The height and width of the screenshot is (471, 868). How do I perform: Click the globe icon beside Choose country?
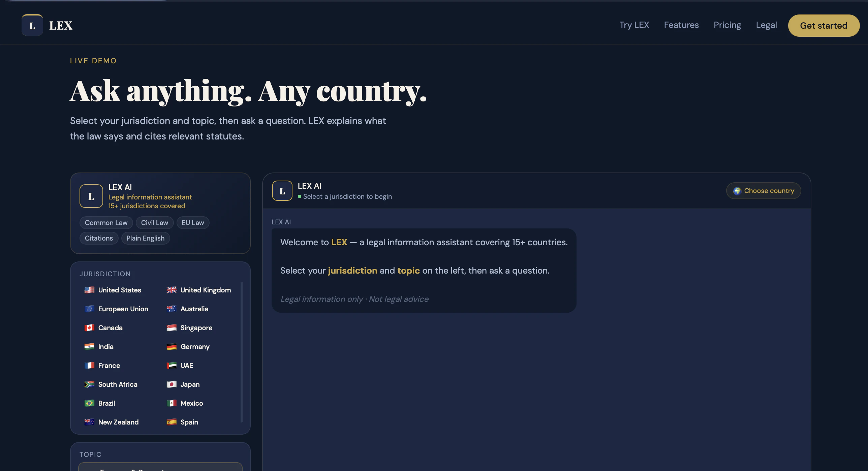(x=737, y=191)
